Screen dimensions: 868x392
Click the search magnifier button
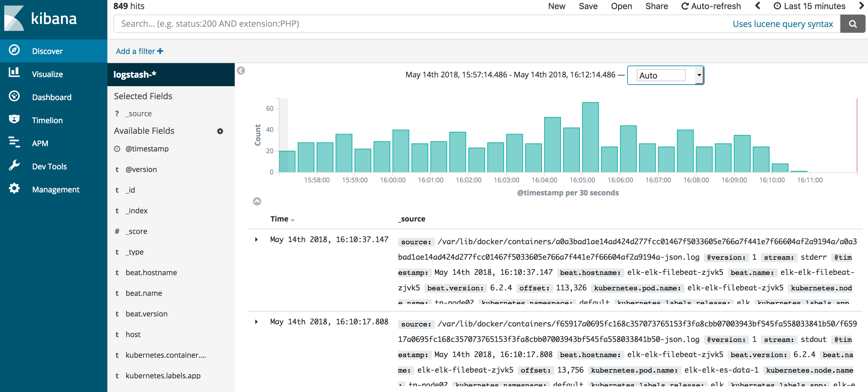[x=852, y=24]
